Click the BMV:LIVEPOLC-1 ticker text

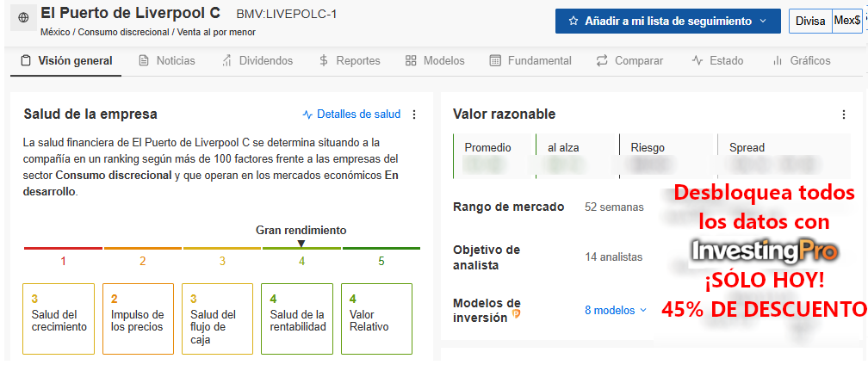[286, 15]
